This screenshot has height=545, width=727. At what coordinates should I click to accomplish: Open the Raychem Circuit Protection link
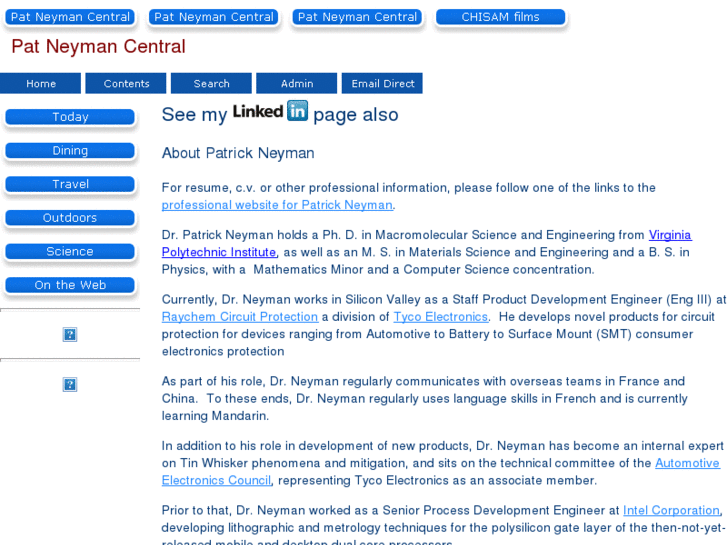click(240, 317)
